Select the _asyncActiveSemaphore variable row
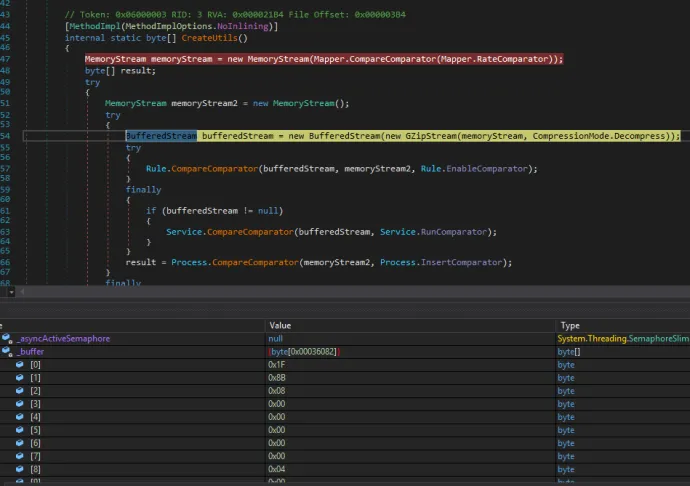This screenshot has height=486, width=690. click(x=345, y=339)
